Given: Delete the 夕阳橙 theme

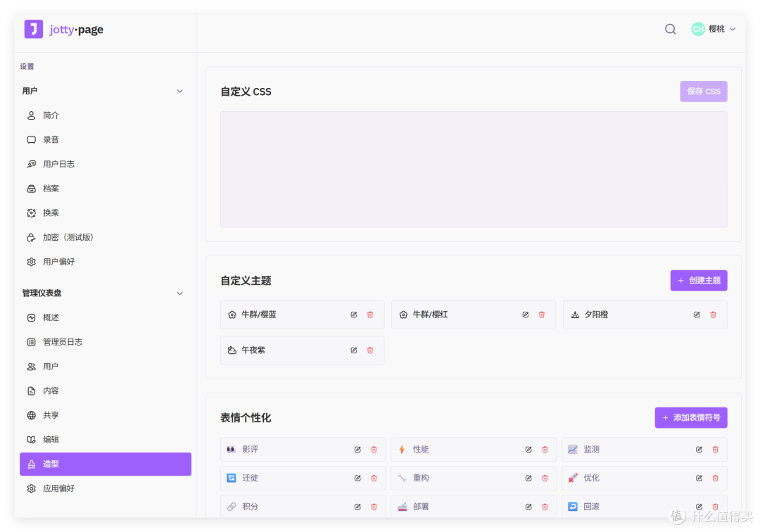Looking at the screenshot, I should (713, 315).
